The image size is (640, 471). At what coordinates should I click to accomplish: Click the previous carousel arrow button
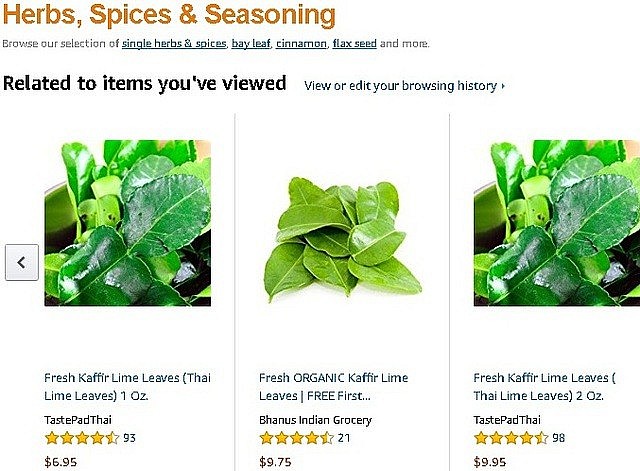pyautogui.click(x=21, y=262)
